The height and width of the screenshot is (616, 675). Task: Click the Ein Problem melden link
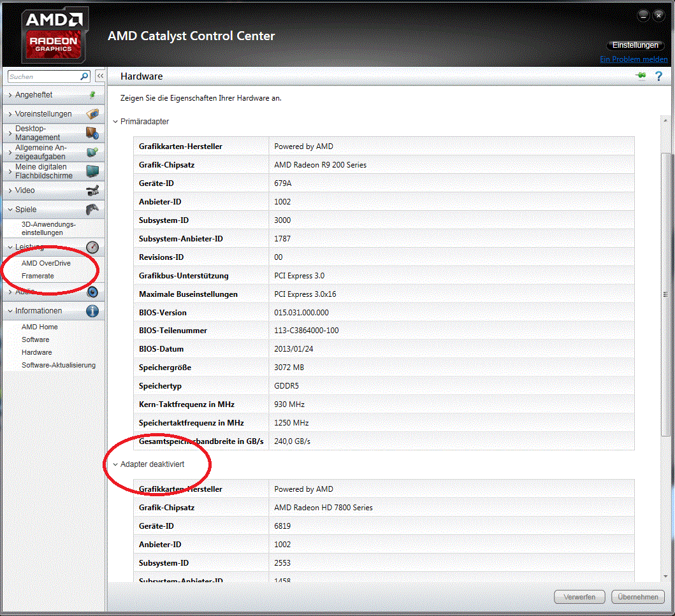pos(634,59)
